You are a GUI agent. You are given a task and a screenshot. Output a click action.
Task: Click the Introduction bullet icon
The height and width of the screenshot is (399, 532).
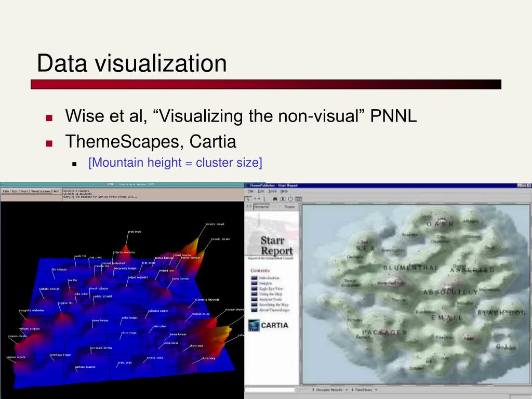pos(254,278)
